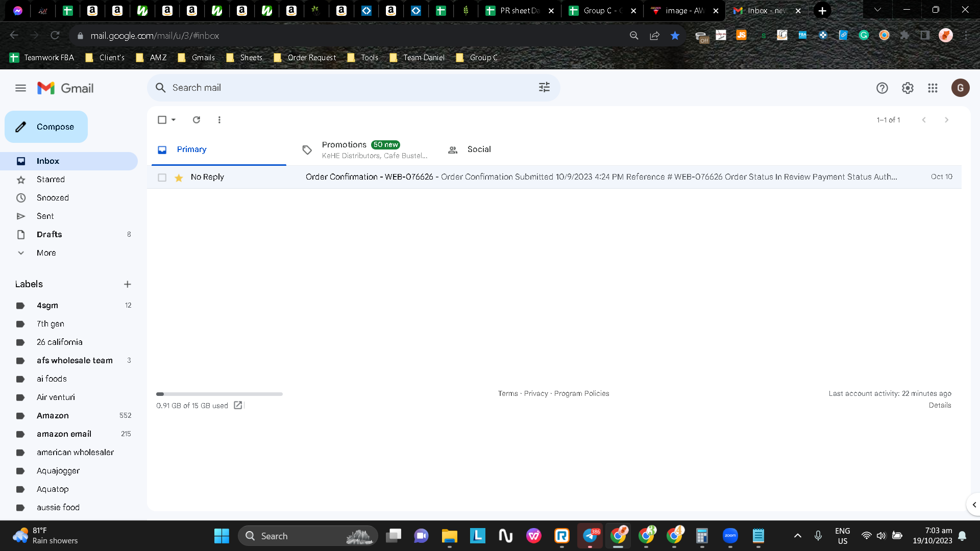Open the american wholesaler label
This screenshot has width=980, height=551.
[75, 453]
